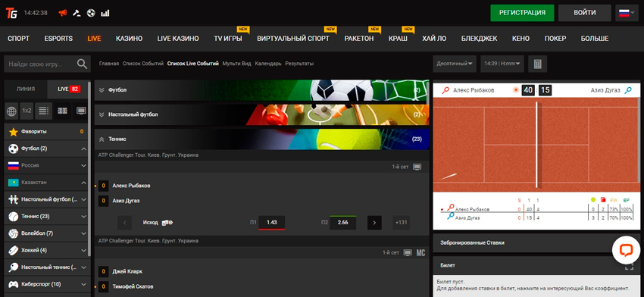Screen dimensions: 644x297
Task: Switch to LIVE 82 tab in sidebar
Action: [68, 89]
